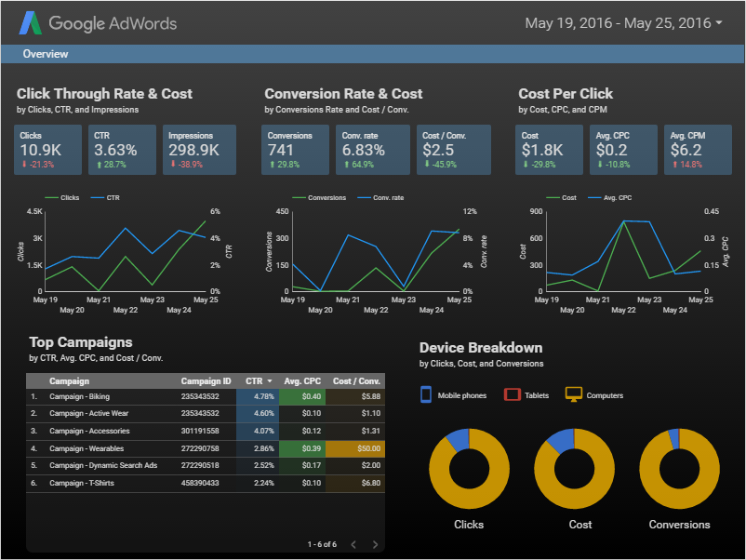746x560 pixels.
Task: Click the Avg. CPC chart legend entry
Action: click(x=610, y=197)
